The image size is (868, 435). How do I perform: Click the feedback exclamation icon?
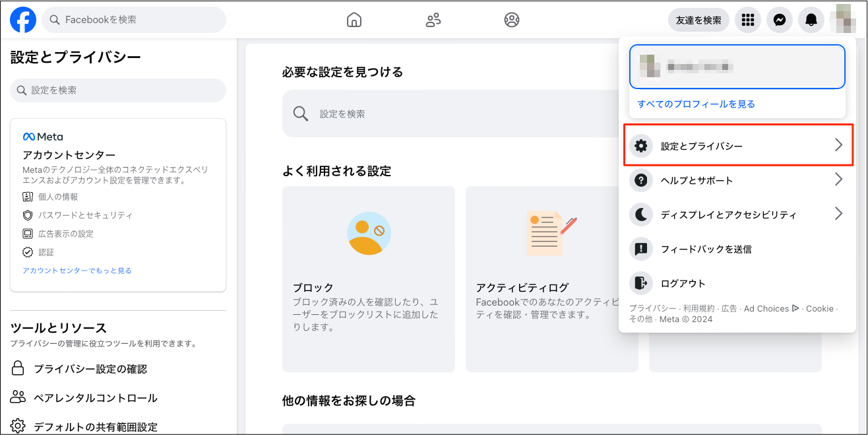640,249
